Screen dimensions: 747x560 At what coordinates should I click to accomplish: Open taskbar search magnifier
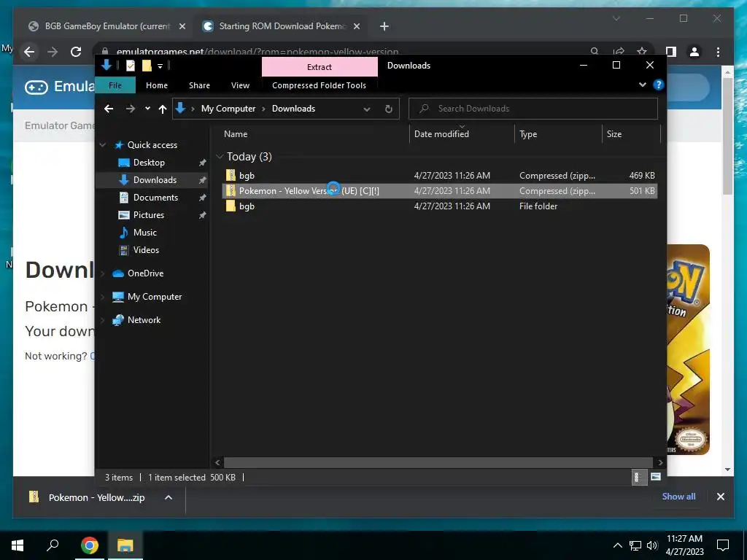pyautogui.click(x=53, y=545)
